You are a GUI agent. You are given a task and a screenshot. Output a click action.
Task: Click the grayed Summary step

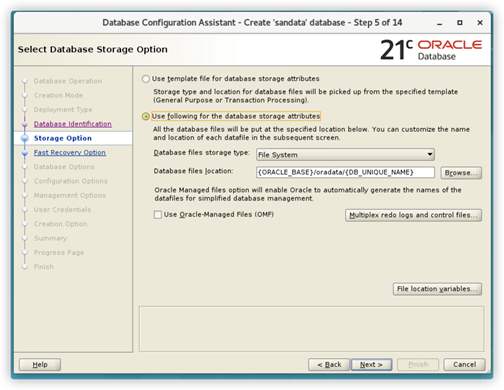[x=50, y=238]
